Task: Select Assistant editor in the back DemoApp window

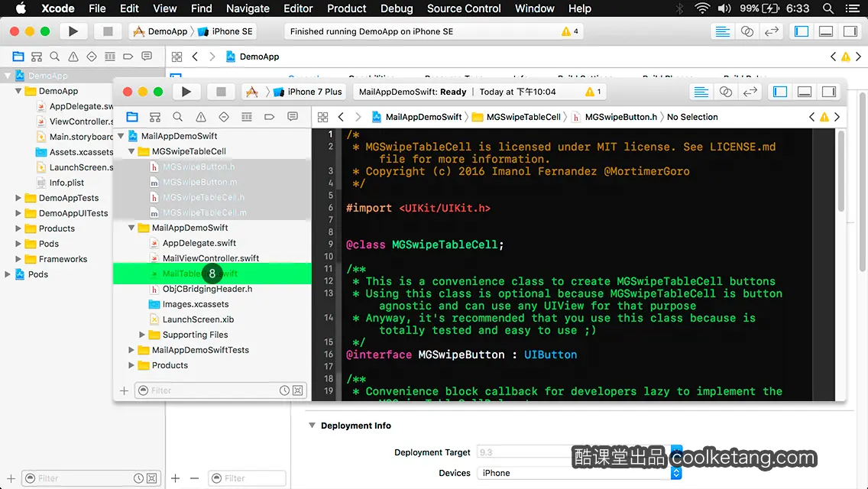Action: (x=747, y=31)
